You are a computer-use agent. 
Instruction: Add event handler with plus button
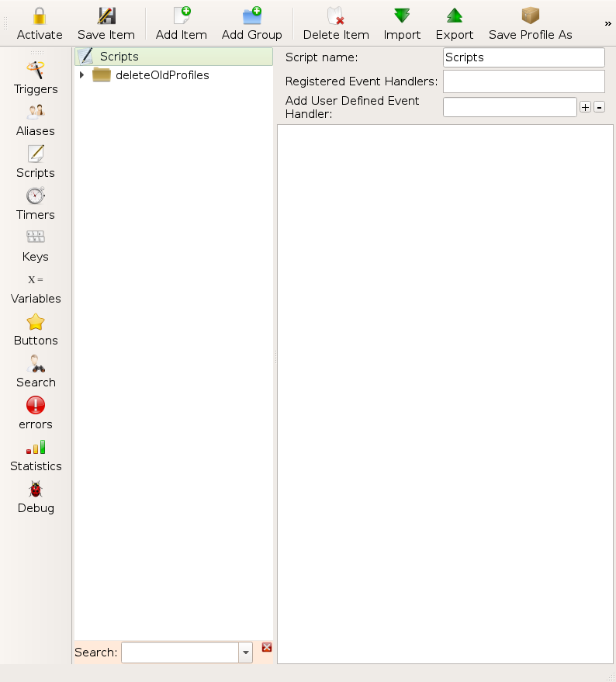[585, 107]
